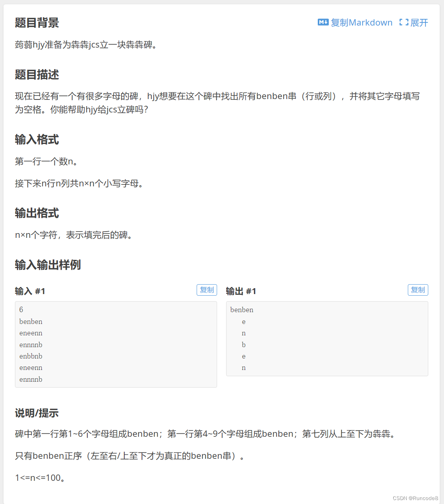The height and width of the screenshot is (504, 444).
Task: Click the 'benben' line in sample input
Action: coord(31,322)
